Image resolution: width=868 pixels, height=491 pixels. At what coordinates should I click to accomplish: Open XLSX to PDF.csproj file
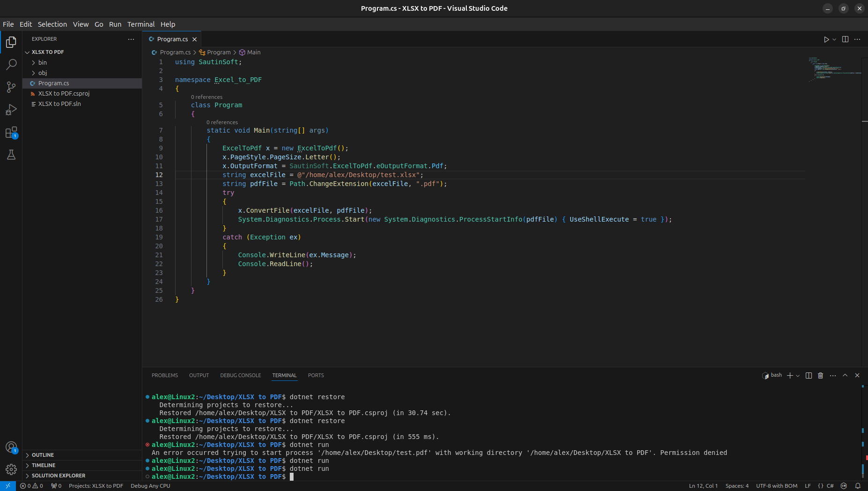64,93
